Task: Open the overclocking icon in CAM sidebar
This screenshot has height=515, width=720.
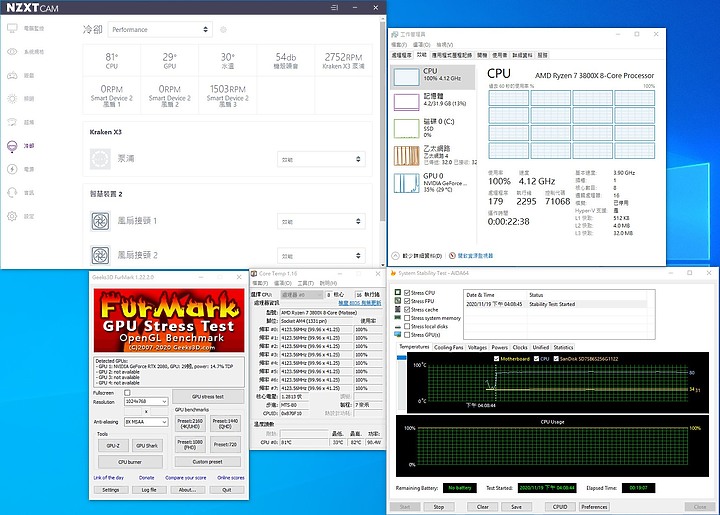Action: click(12, 122)
